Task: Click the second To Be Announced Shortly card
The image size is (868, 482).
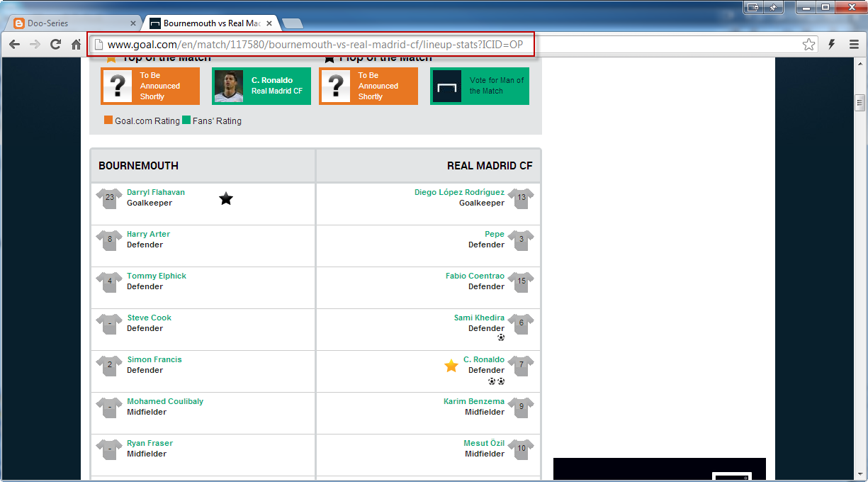Action: point(368,86)
